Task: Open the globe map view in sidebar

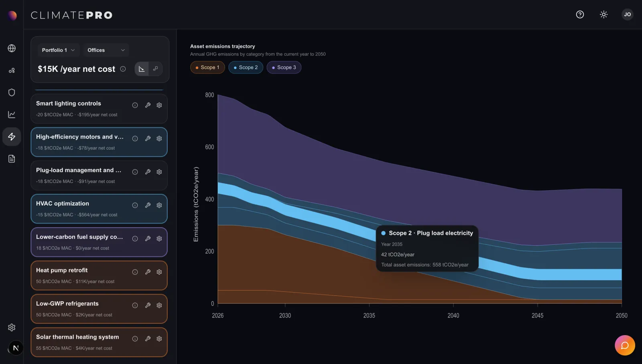Action: pyautogui.click(x=12, y=48)
